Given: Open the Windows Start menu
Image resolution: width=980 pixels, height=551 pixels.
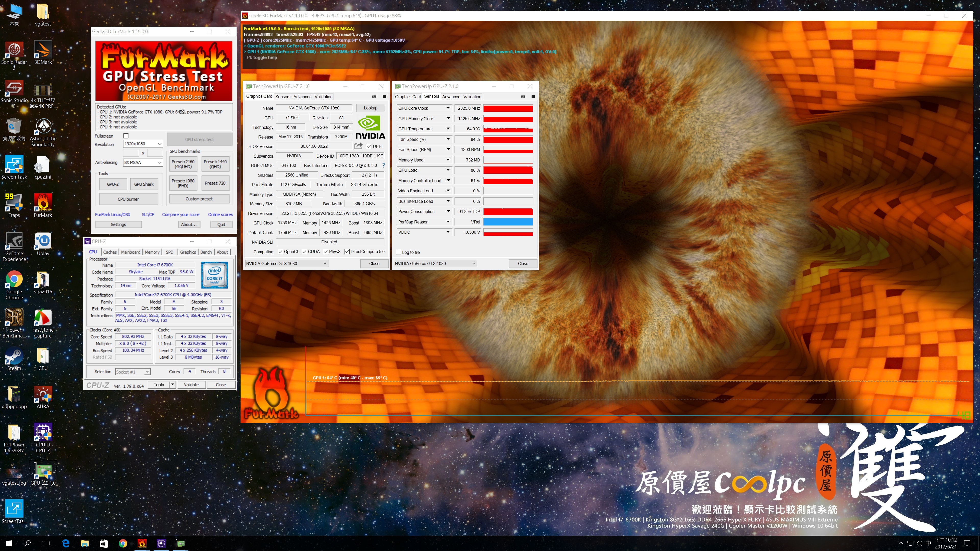Looking at the screenshot, I should pyautogui.click(x=9, y=543).
